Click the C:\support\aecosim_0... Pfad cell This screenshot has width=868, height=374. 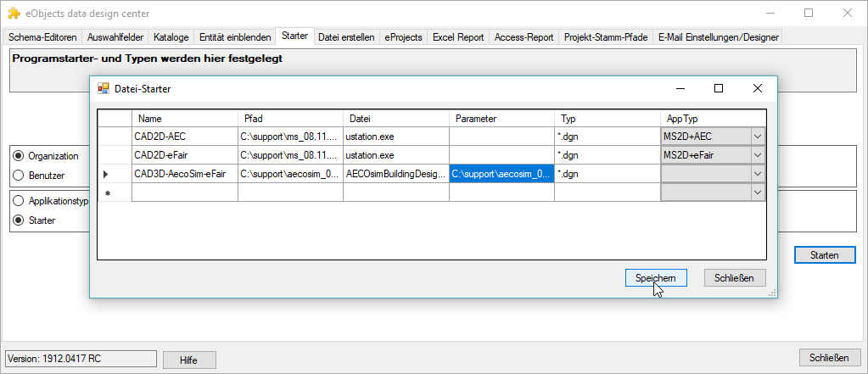(x=291, y=174)
